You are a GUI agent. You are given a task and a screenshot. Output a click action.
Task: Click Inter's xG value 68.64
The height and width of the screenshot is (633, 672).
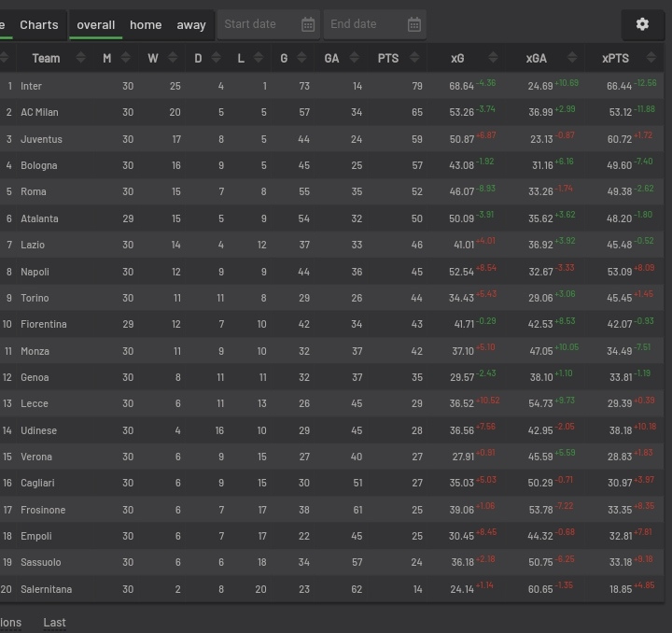462,86
